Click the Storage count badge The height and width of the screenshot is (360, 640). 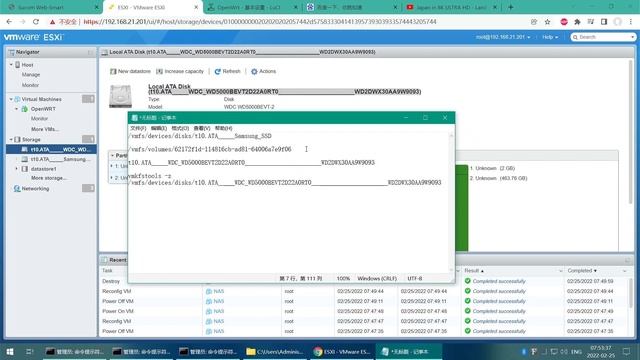click(x=88, y=139)
